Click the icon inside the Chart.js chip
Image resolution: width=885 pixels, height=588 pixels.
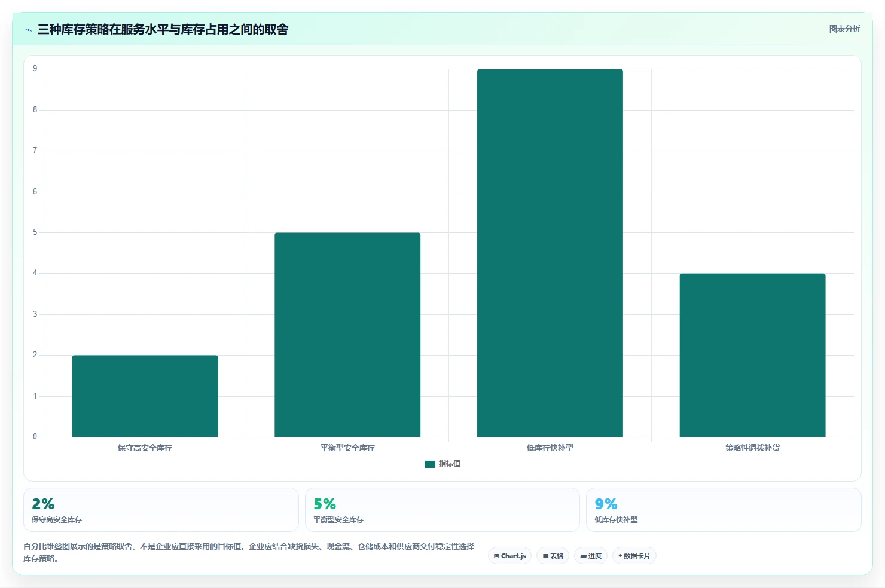[496, 556]
